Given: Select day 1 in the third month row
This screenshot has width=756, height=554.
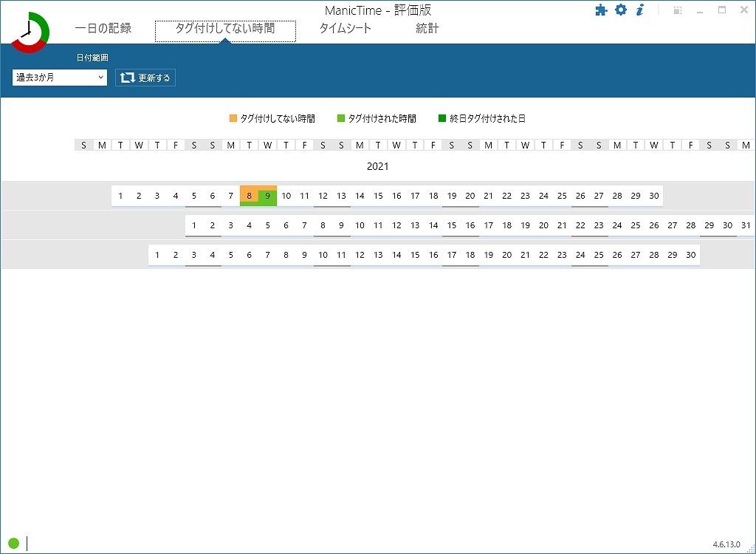Looking at the screenshot, I should [x=157, y=255].
